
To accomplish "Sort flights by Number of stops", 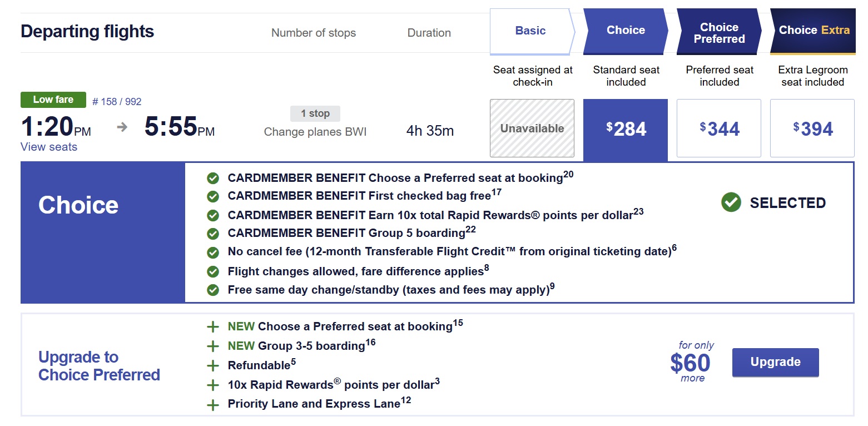I will coord(314,33).
